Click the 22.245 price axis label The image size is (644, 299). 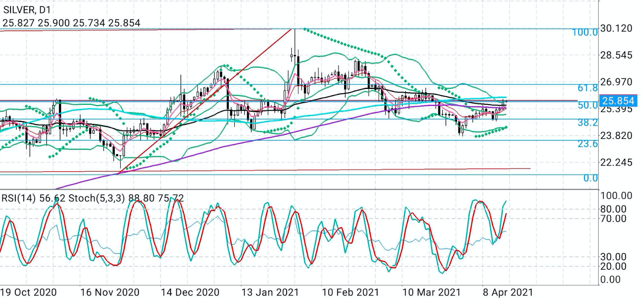pyautogui.click(x=616, y=163)
